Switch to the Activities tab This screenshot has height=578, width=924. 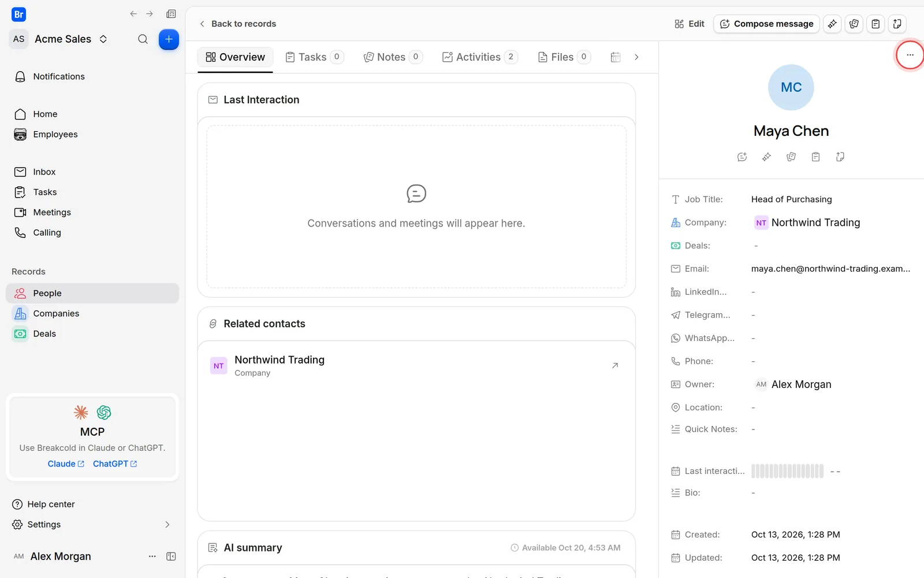(x=479, y=57)
